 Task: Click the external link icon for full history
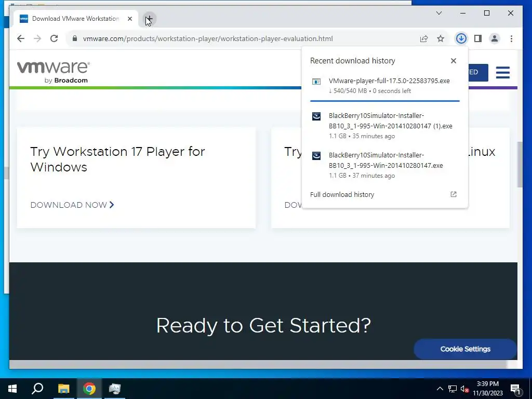coord(453,194)
